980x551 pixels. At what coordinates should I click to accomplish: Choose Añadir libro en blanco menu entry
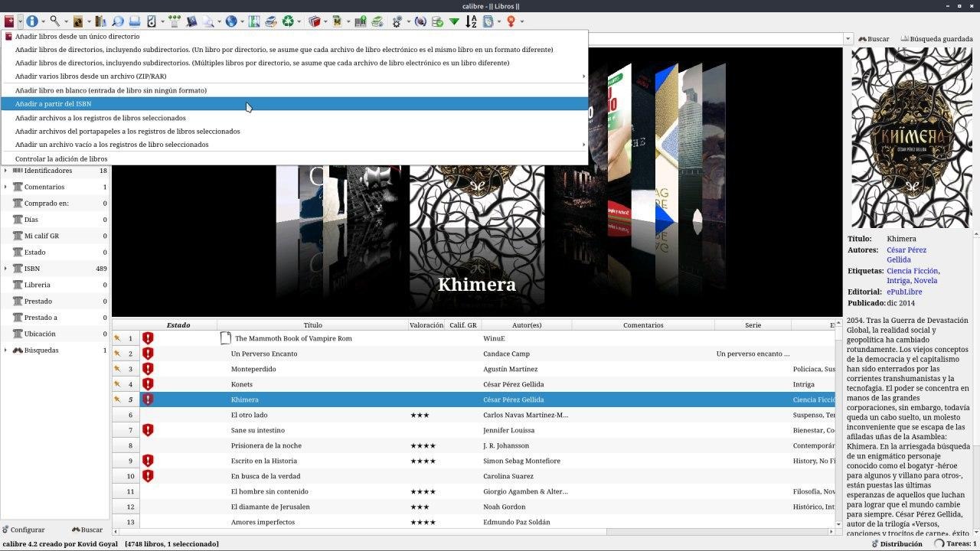295,90
